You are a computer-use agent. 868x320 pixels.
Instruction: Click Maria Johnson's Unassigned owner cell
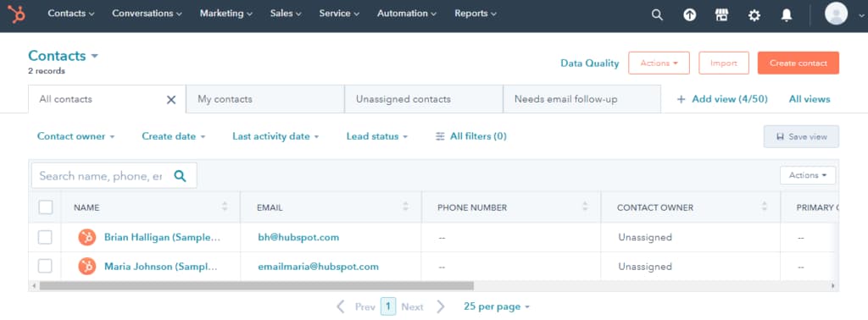645,267
